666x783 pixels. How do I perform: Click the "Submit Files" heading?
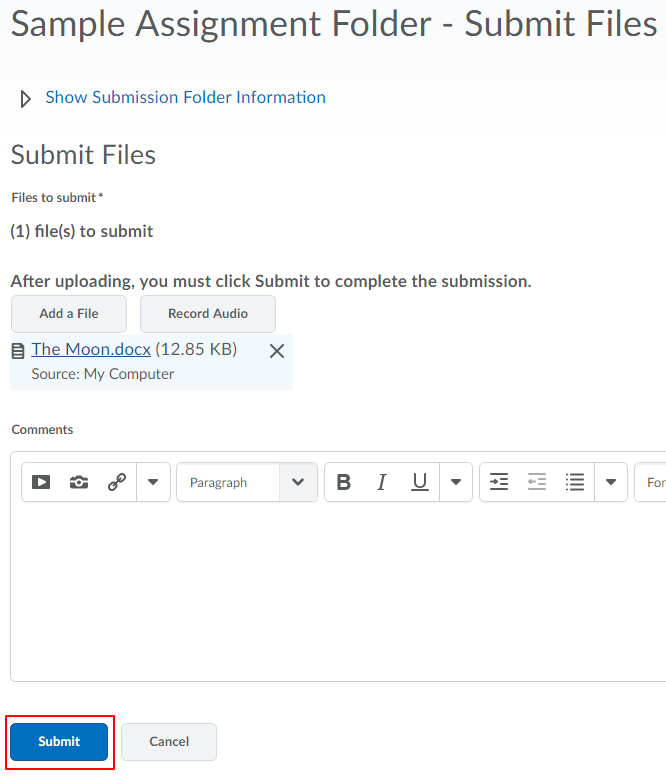(x=83, y=154)
